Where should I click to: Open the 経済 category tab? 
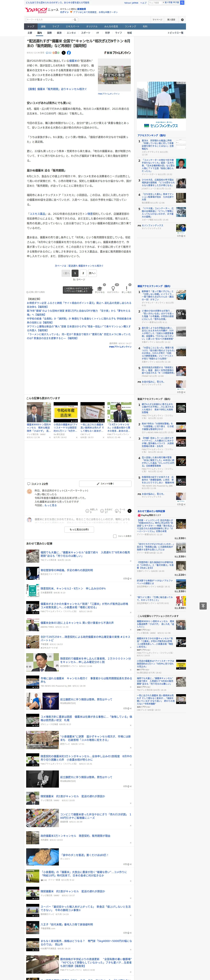59,33
